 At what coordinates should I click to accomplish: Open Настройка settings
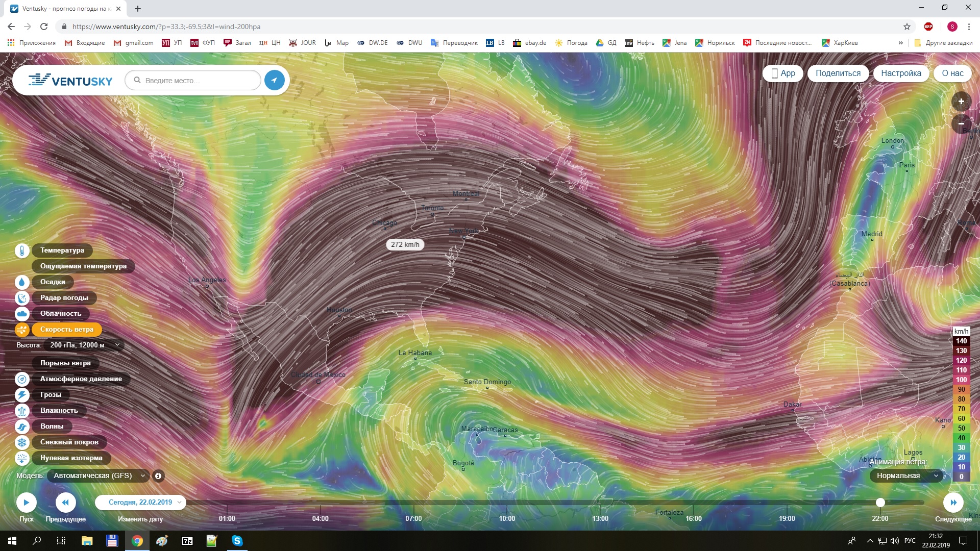[x=901, y=73]
